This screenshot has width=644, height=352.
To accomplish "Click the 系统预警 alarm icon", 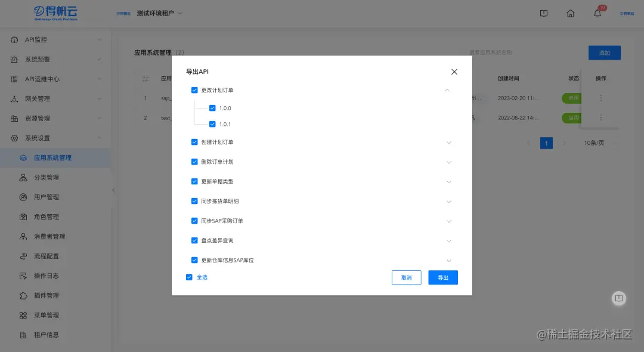I will [14, 60].
